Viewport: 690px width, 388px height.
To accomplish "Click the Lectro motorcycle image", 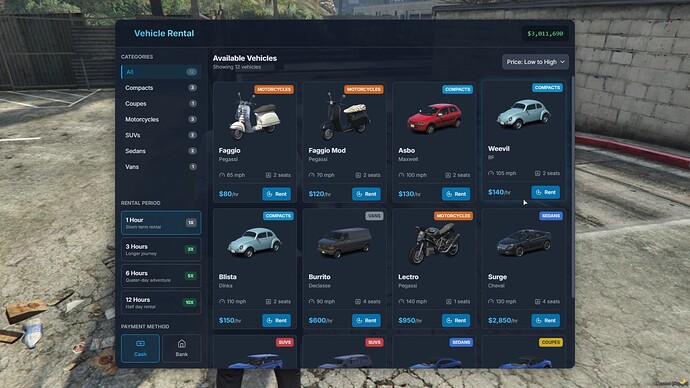I will pos(434,243).
